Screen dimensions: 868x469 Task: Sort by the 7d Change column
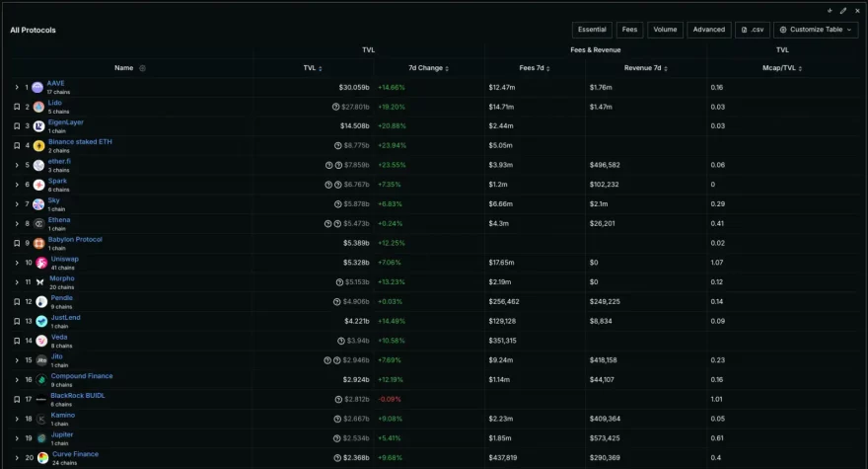[x=428, y=68]
